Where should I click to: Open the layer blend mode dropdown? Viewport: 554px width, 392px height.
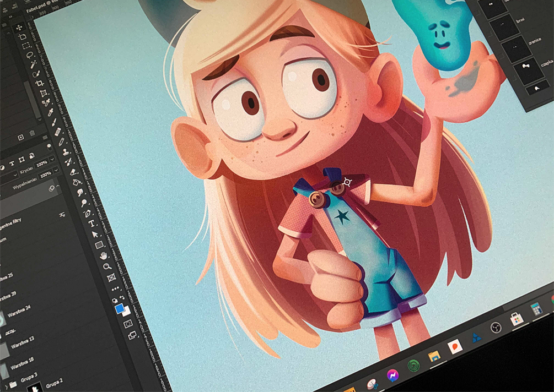point(14,175)
